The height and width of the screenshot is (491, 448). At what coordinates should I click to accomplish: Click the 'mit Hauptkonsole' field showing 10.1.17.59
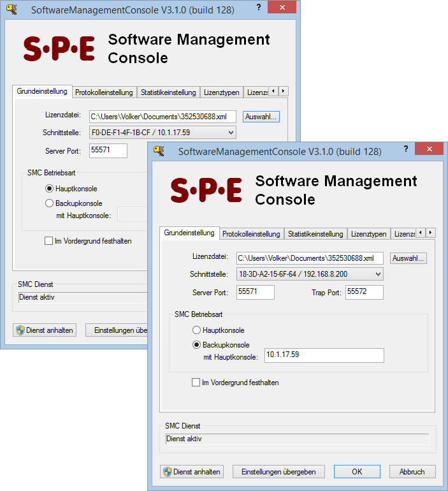324,355
